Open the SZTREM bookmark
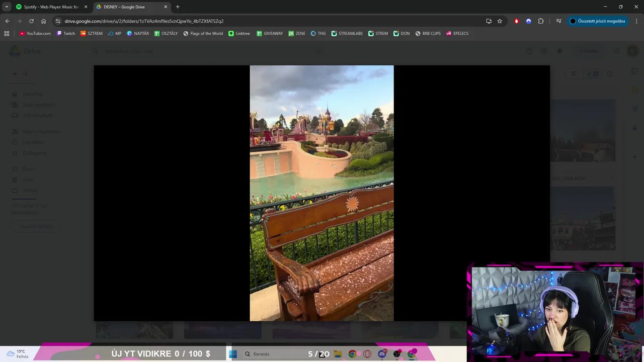Viewport: 644px width, 362px height. click(x=92, y=33)
